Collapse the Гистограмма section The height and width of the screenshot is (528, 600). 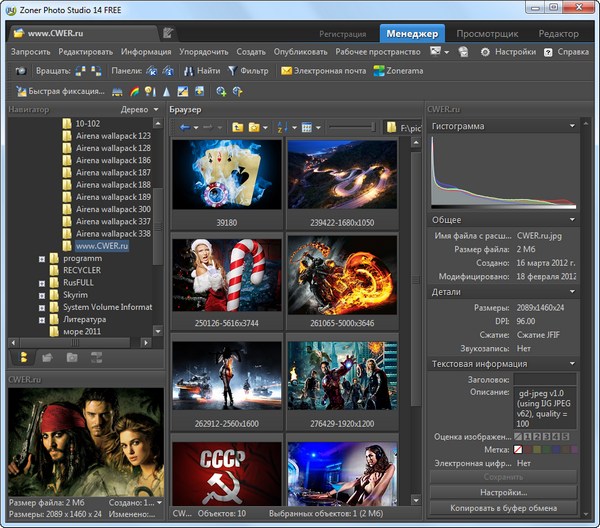[572, 126]
